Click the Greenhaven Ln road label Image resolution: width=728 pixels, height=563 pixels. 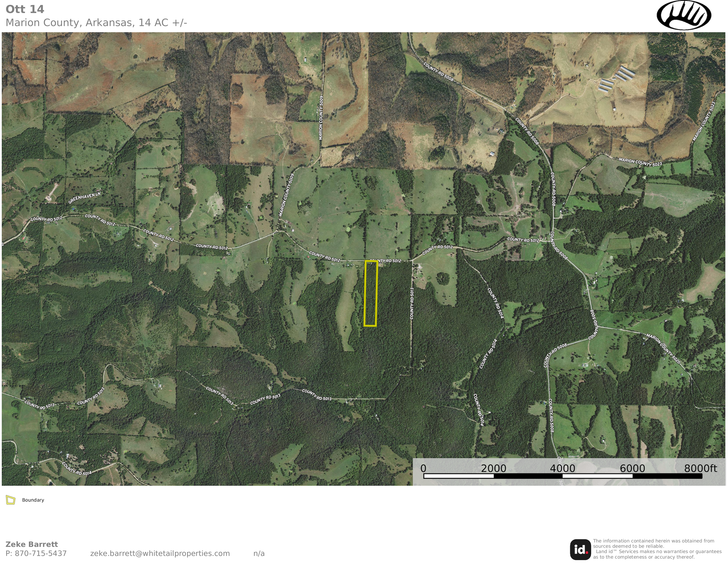(x=84, y=198)
